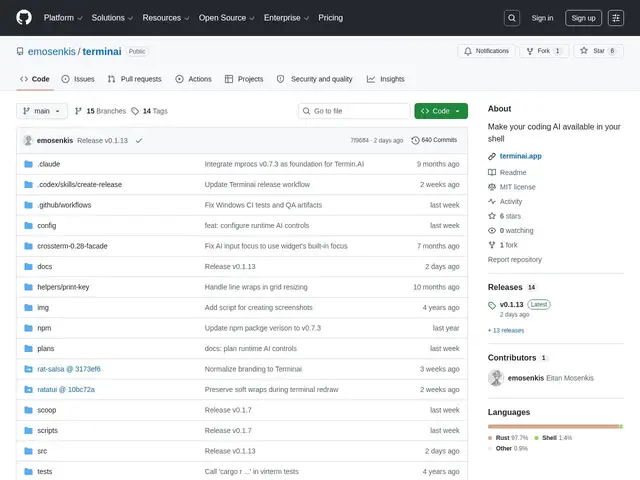
Task: Open the terminai.app website link
Action: [520, 156]
